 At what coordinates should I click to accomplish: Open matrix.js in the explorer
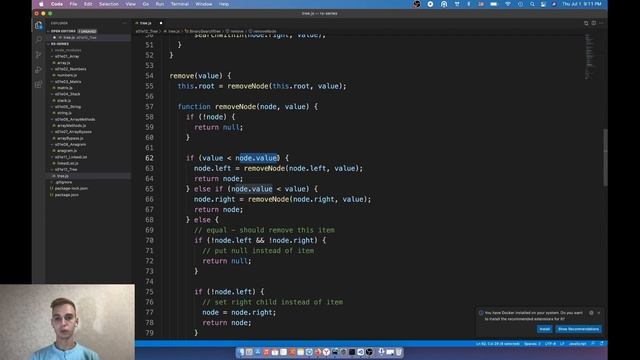[64, 88]
